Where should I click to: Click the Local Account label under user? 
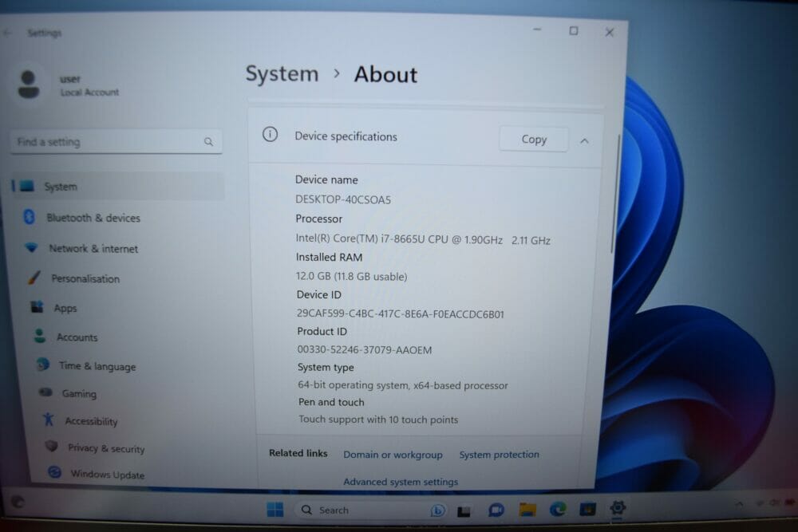[89, 93]
